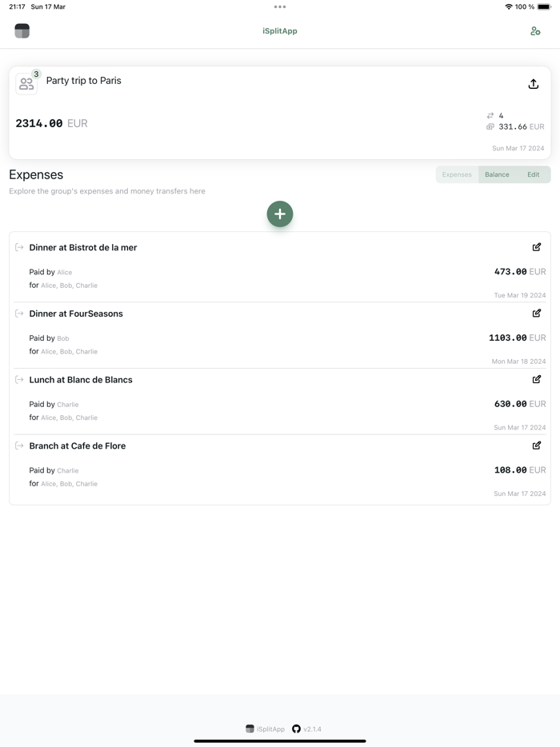Open the group sharing options via export icon
This screenshot has height=747, width=560.
(x=533, y=82)
